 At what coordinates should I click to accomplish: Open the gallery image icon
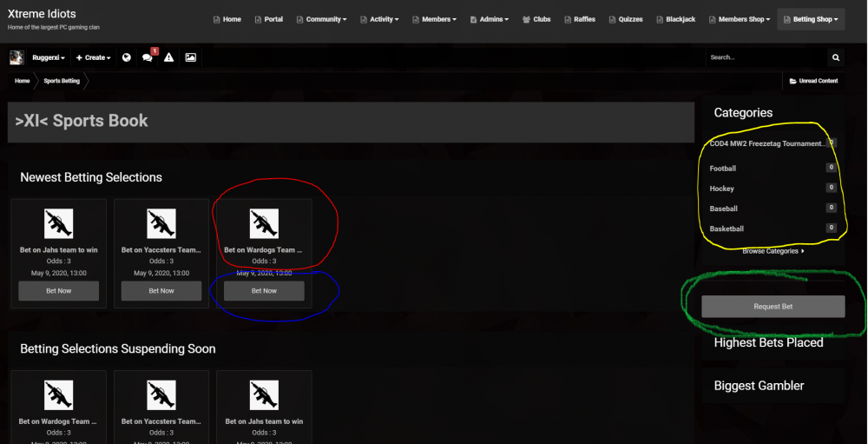[190, 57]
